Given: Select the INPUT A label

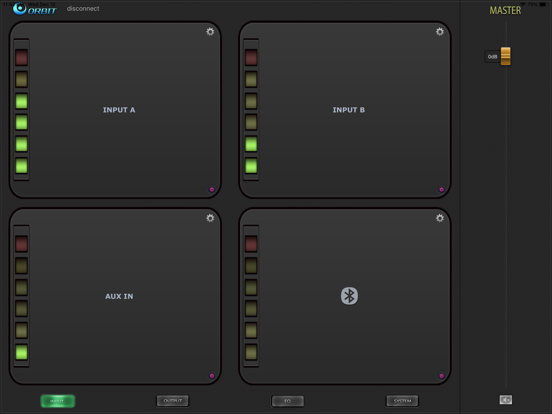Looking at the screenshot, I should 119,110.
